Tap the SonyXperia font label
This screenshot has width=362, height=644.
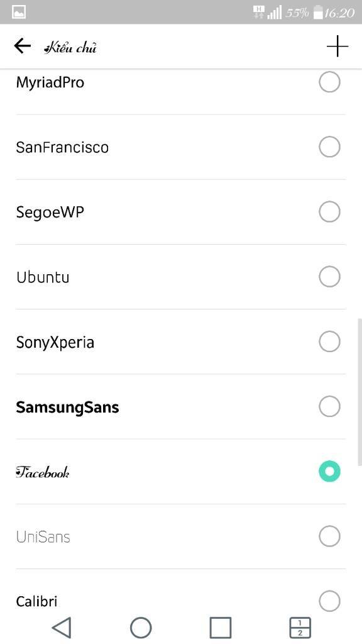pos(55,343)
